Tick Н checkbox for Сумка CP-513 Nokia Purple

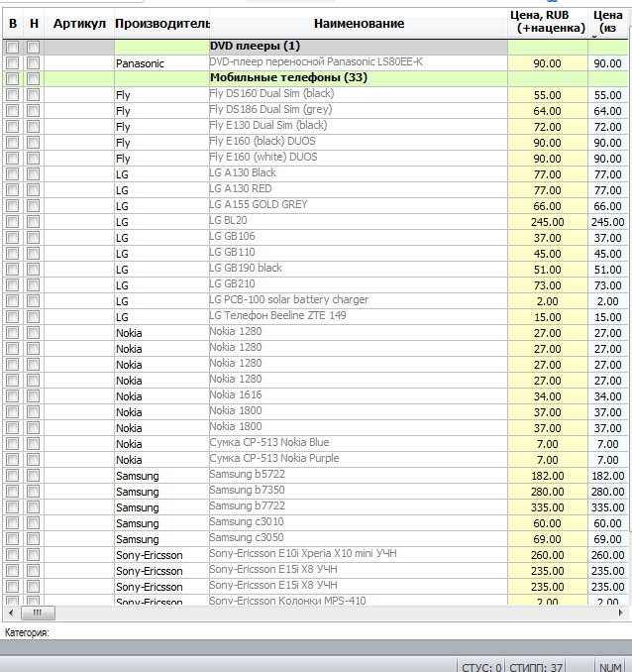(33, 460)
